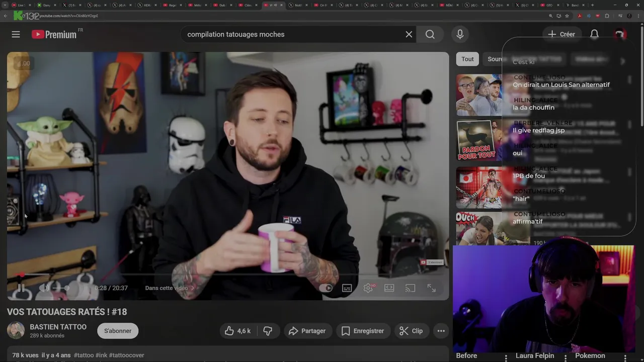644x362 pixels.
Task: Enter full screen mode
Action: (x=431, y=288)
